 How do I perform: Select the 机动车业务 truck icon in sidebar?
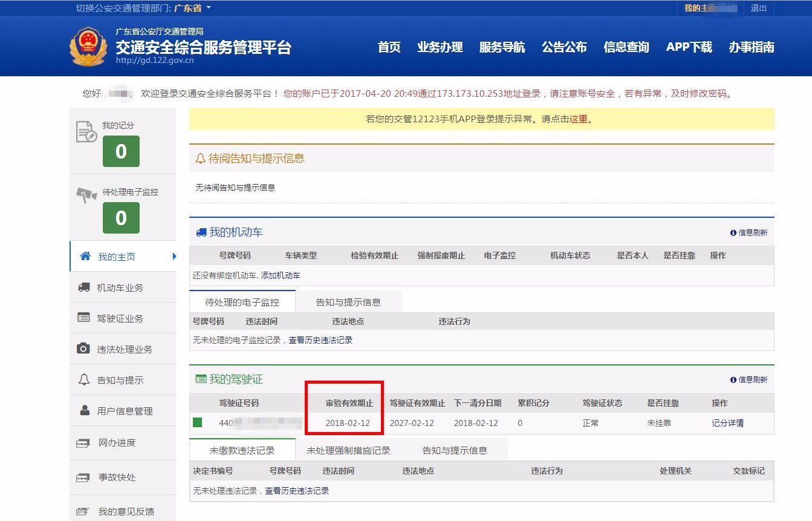[x=85, y=287]
